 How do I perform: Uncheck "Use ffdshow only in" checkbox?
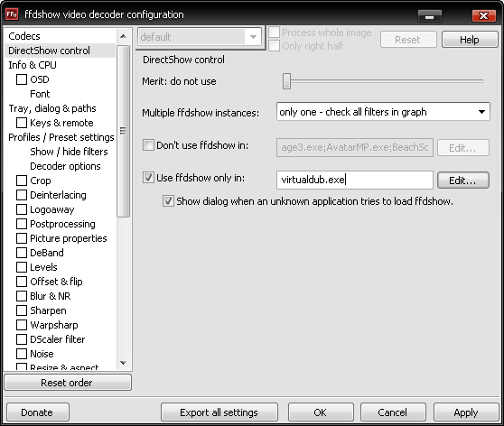click(x=148, y=177)
